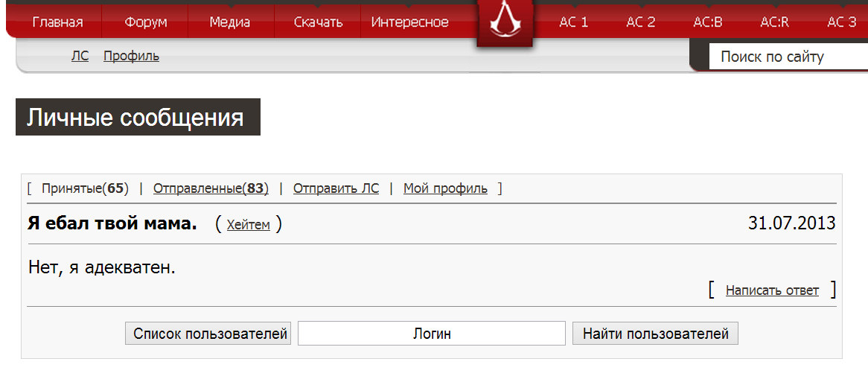Viewport: 868px width, 385px height.
Task: Open the AC 3 section
Action: [841, 22]
